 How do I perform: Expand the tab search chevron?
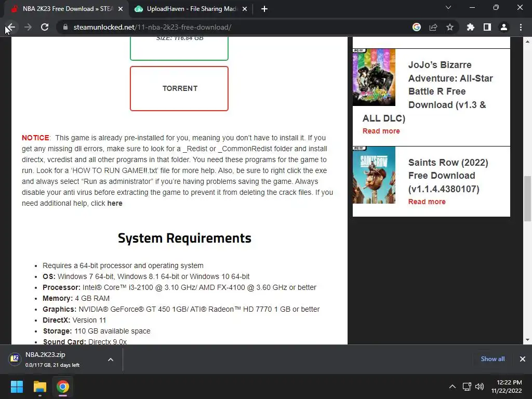click(x=448, y=7)
